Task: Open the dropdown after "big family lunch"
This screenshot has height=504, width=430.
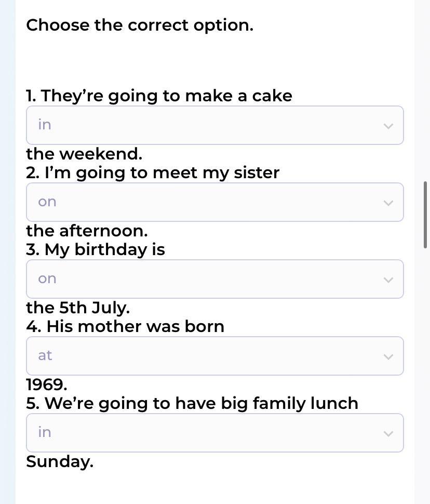Action: coord(214,433)
